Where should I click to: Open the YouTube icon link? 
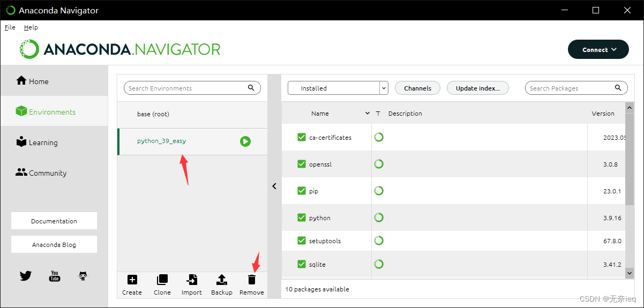click(x=55, y=276)
